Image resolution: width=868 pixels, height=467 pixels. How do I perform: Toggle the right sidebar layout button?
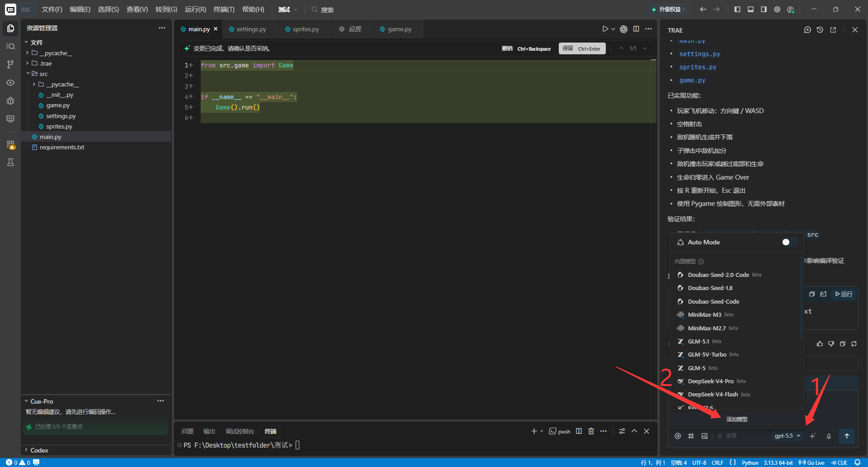click(x=764, y=9)
